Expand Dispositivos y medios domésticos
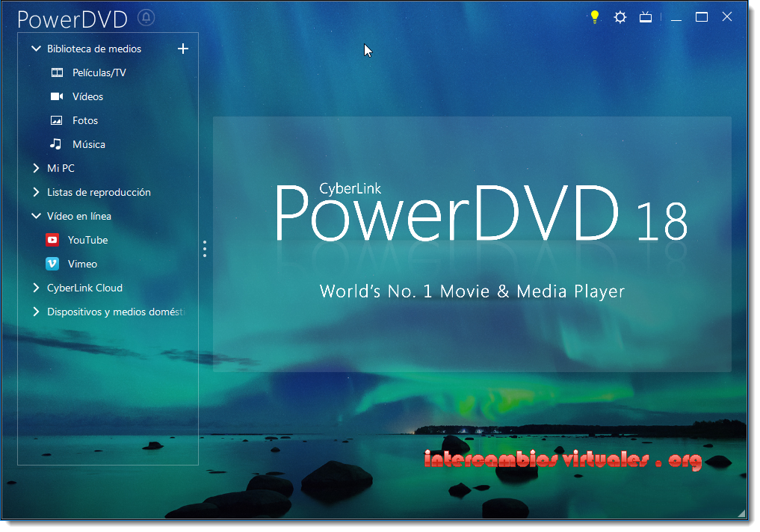Viewport: 760px width, 532px height. [36, 312]
